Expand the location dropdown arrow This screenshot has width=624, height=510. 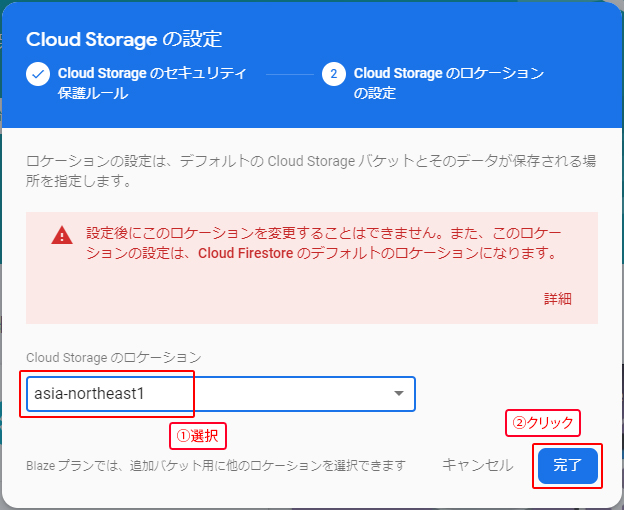[x=399, y=393]
